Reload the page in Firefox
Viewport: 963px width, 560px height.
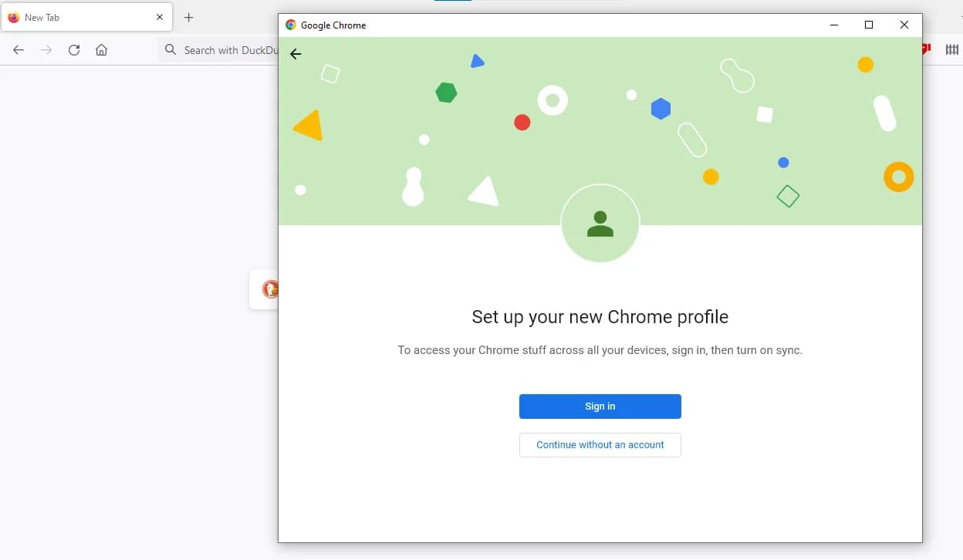click(x=74, y=50)
